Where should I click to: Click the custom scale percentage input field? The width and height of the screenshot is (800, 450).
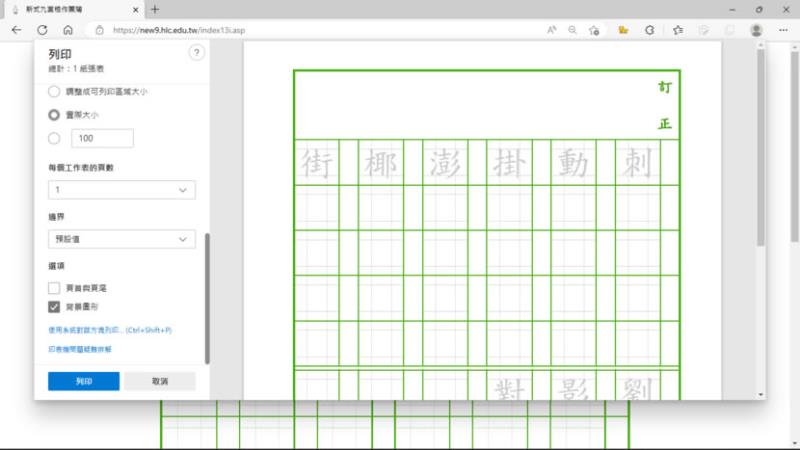[x=103, y=138]
